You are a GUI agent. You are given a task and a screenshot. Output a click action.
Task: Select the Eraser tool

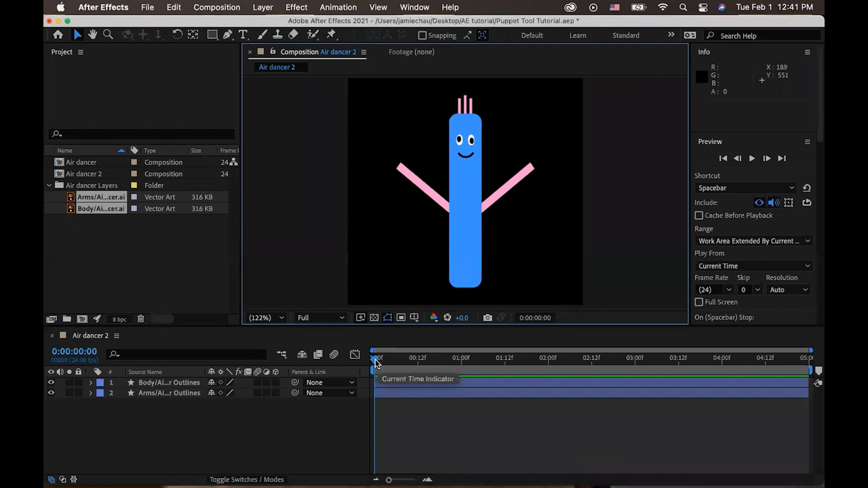(x=294, y=34)
